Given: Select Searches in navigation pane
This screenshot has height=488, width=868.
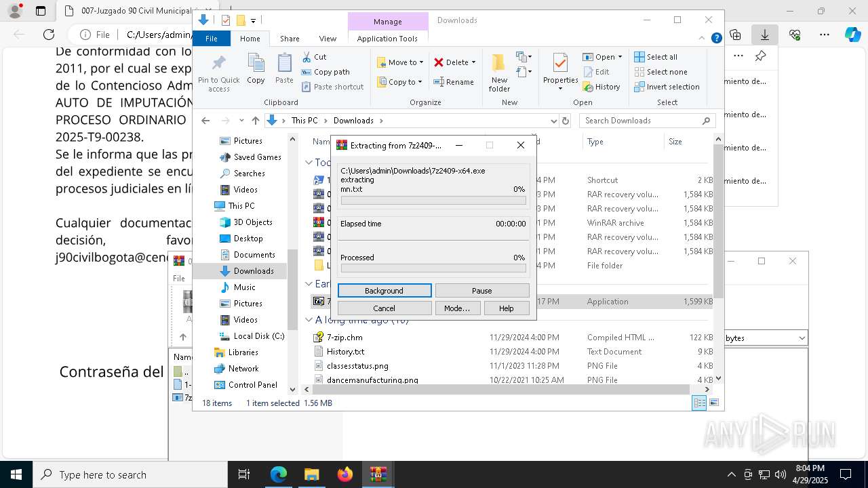Looking at the screenshot, I should (242, 174).
